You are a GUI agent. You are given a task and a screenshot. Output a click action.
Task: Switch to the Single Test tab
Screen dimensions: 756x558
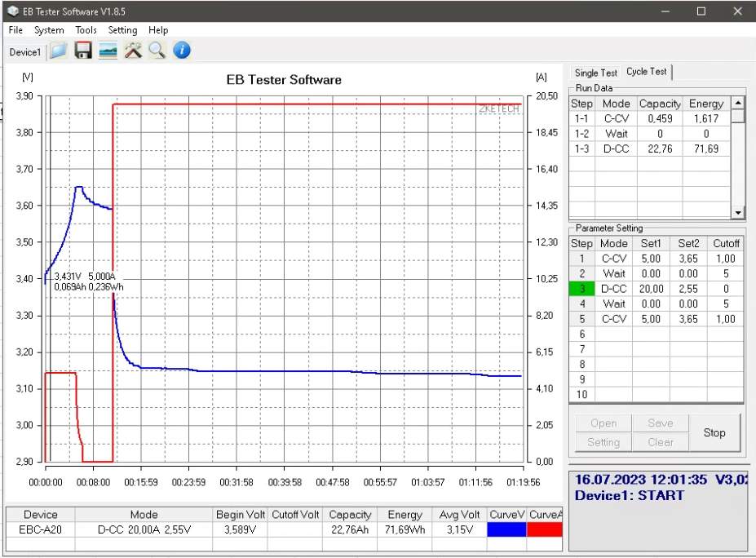[595, 73]
